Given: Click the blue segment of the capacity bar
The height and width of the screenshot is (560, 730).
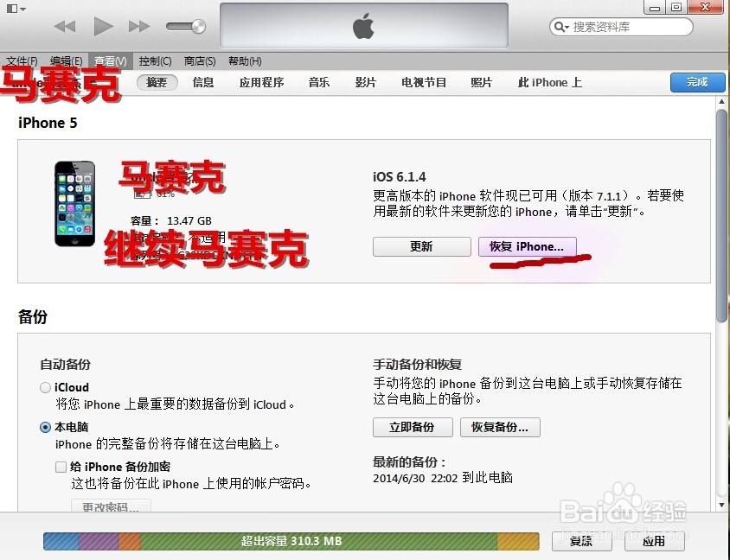Looking at the screenshot, I should tap(61, 541).
